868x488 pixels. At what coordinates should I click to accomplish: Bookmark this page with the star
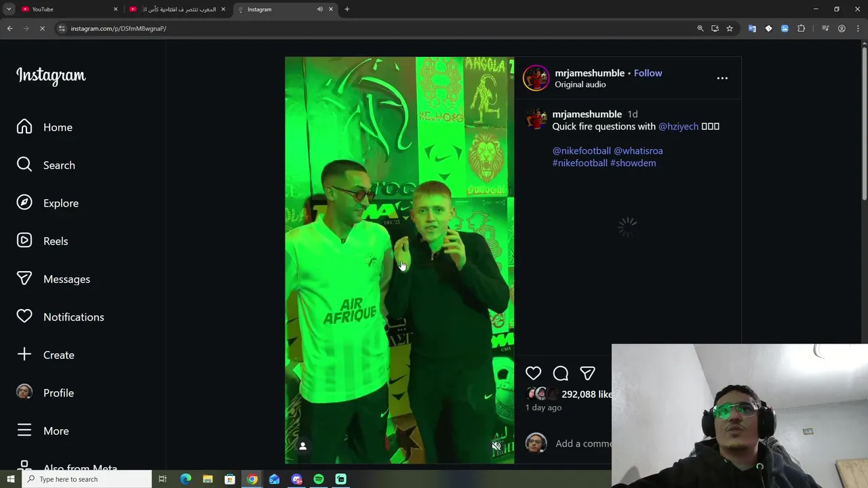point(730,28)
